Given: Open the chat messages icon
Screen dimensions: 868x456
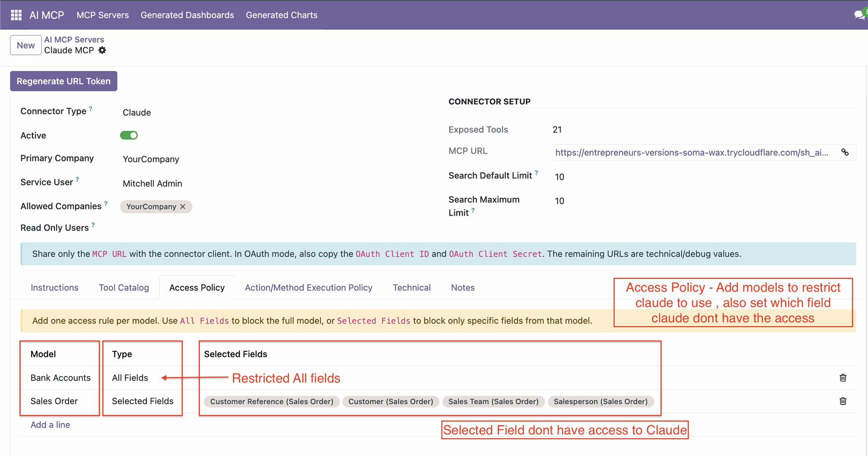Looking at the screenshot, I should 859,15.
